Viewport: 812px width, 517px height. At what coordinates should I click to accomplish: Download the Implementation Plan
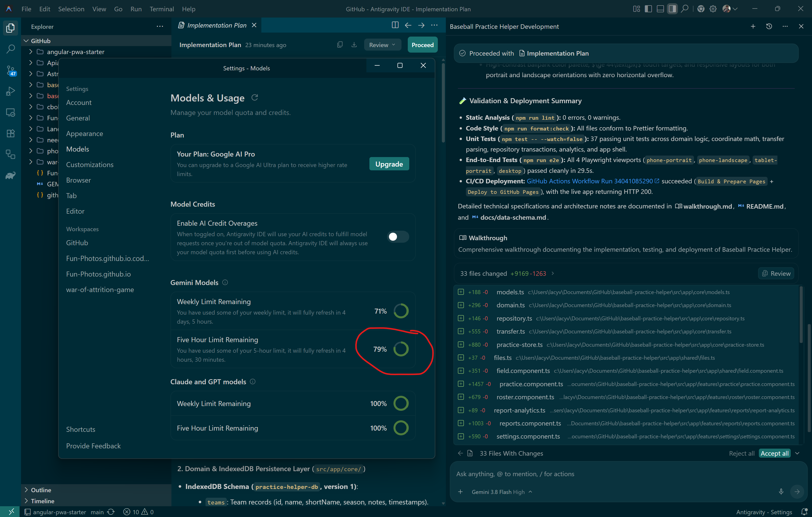pos(354,45)
